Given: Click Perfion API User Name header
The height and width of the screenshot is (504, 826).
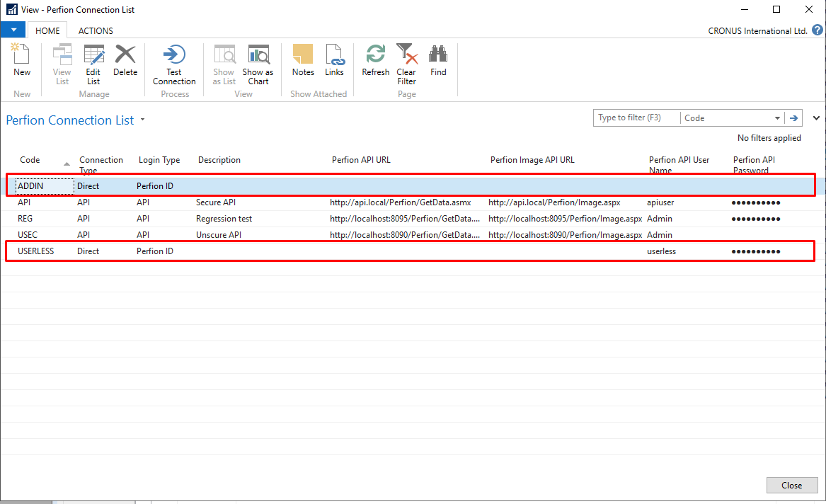Looking at the screenshot, I should (679, 164).
